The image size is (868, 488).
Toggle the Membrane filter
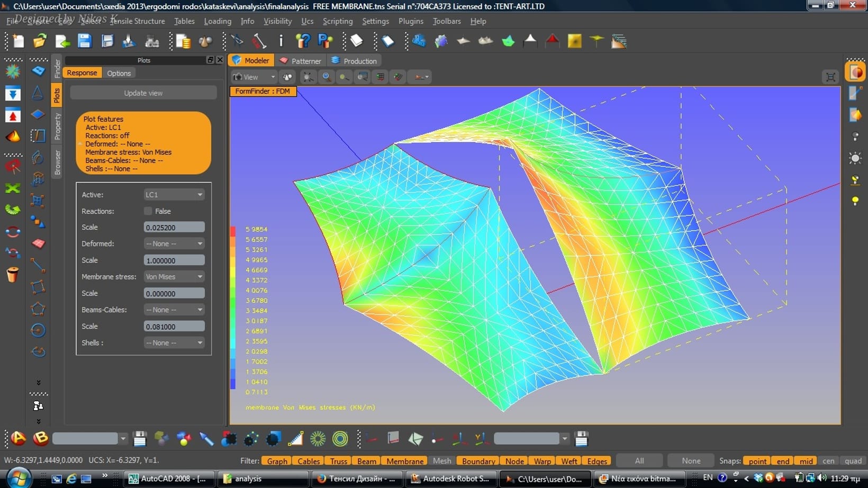(404, 461)
